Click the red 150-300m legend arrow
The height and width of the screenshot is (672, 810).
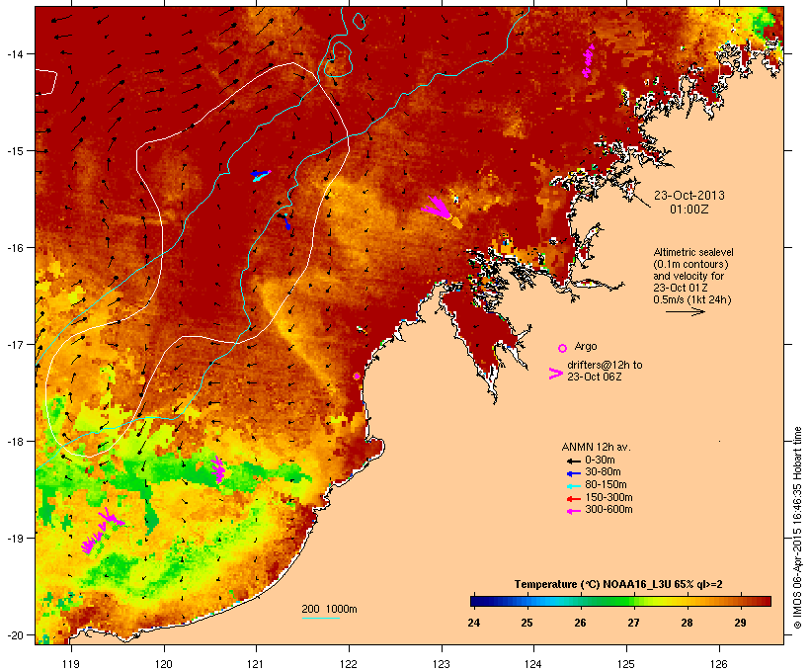tap(573, 499)
